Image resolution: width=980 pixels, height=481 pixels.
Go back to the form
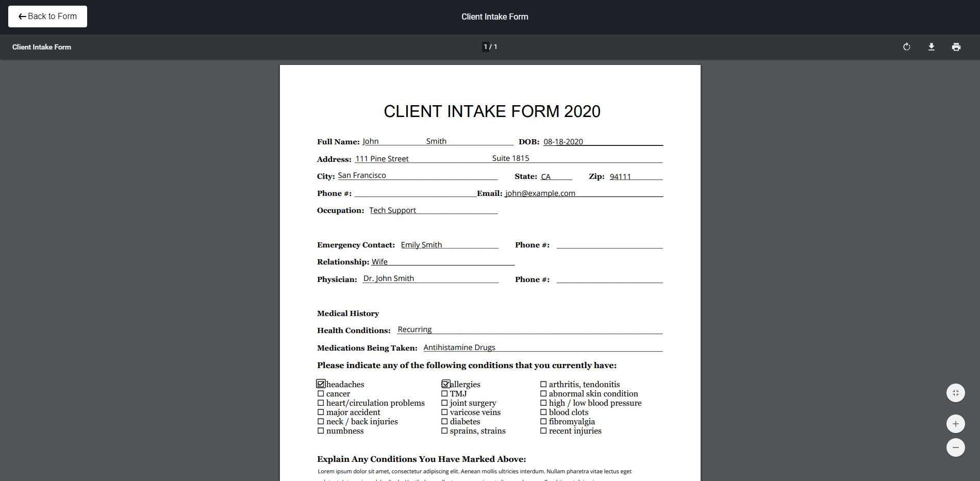pos(47,16)
